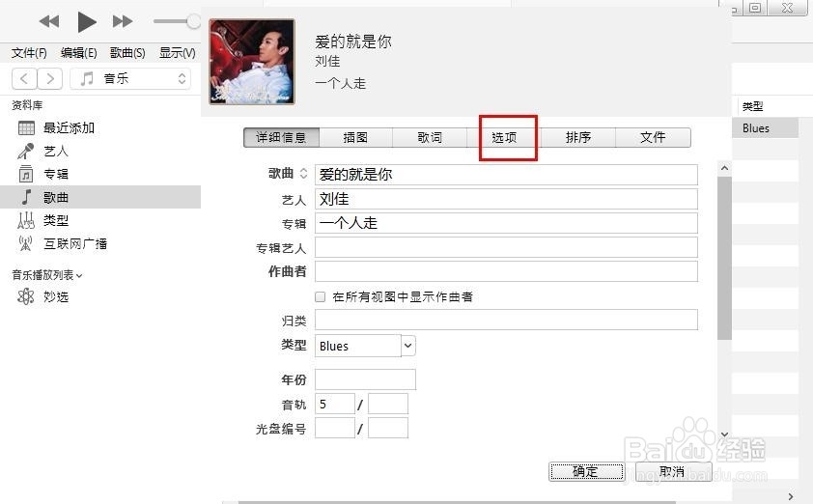The image size is (813, 504).
Task: Open the 类型 Blues dropdown arrow
Action: tap(408, 346)
